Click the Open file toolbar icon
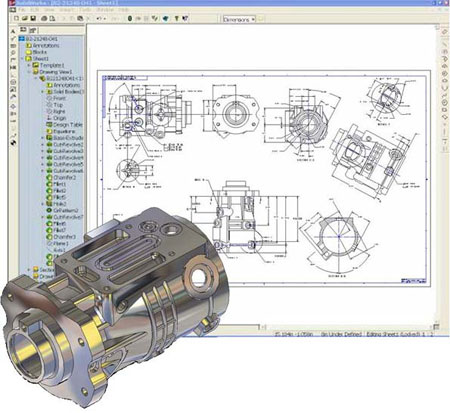450x413 pixels. [x=24, y=19]
